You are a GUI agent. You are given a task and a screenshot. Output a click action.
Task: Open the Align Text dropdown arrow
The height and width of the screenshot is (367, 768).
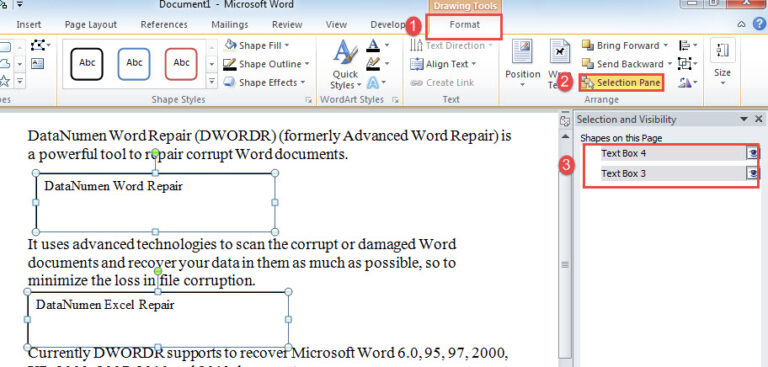(x=474, y=64)
